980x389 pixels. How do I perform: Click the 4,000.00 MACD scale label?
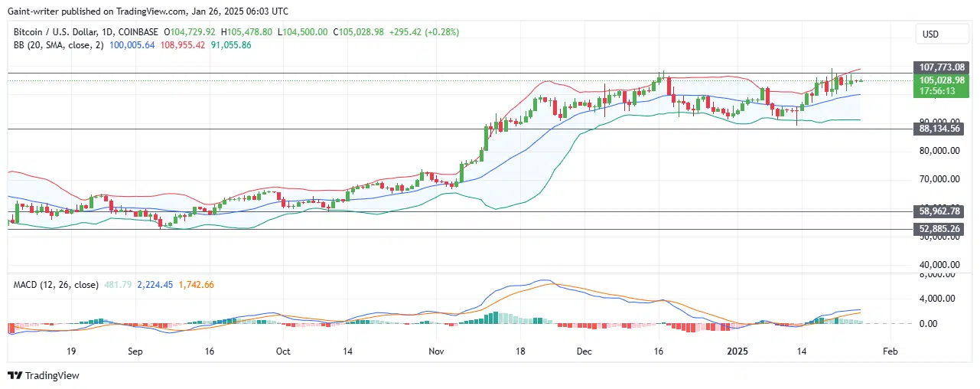[938, 299]
